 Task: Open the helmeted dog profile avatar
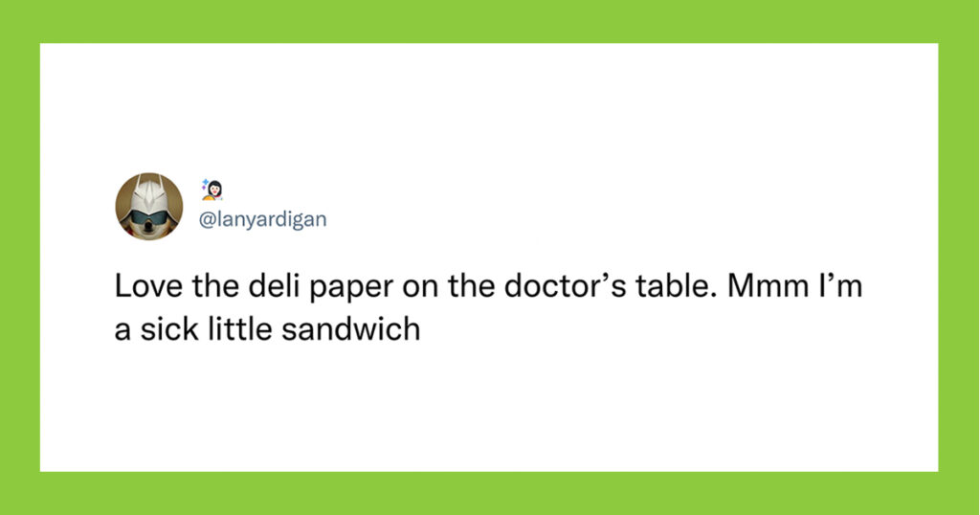click(x=148, y=206)
